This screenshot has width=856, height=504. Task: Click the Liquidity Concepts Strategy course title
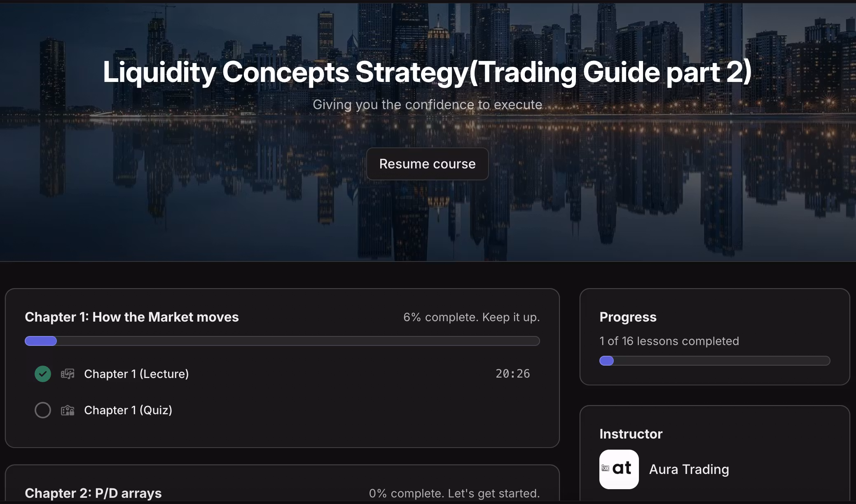(427, 72)
